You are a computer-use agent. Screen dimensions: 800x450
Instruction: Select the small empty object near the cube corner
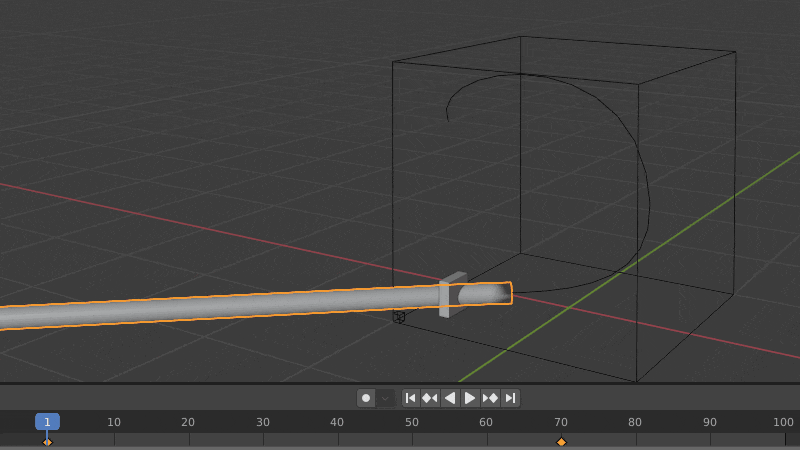399,317
